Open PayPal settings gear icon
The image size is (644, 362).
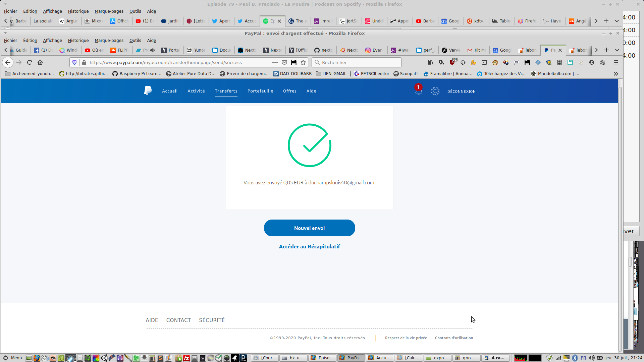coord(435,91)
